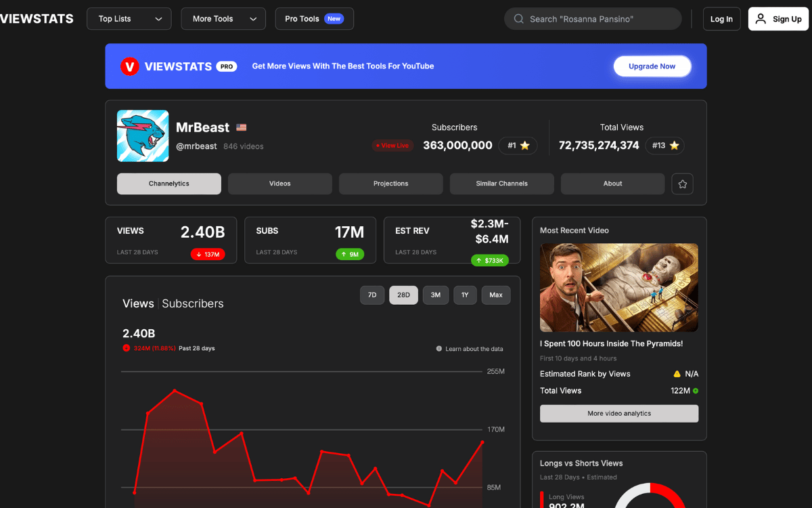Image resolution: width=812 pixels, height=508 pixels.
Task: Click Upgrade Now in the banner
Action: point(652,66)
